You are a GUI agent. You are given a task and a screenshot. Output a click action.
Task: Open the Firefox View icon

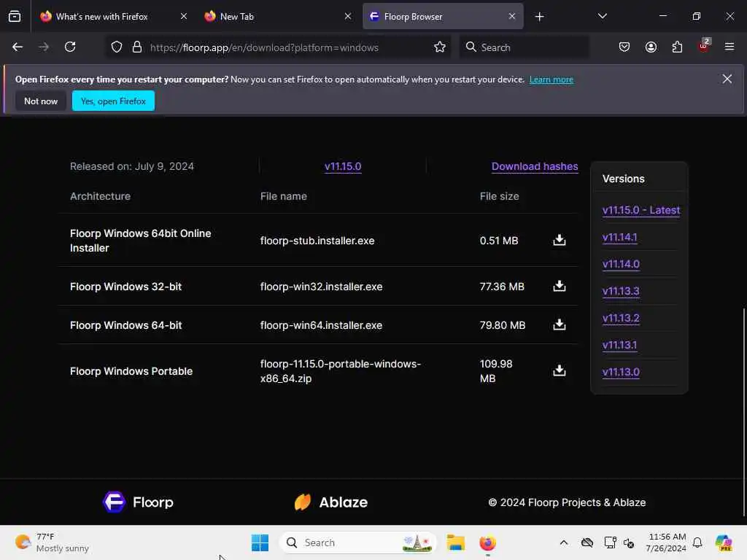coord(15,16)
